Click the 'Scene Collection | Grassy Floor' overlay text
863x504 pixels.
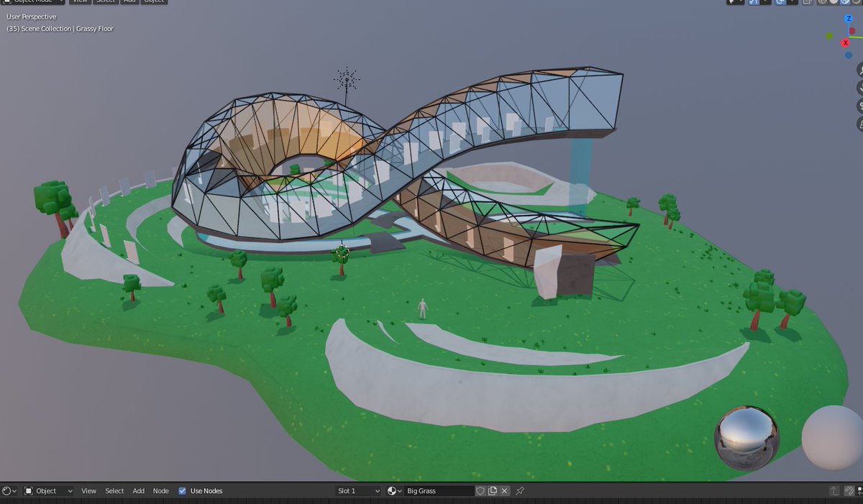click(60, 29)
